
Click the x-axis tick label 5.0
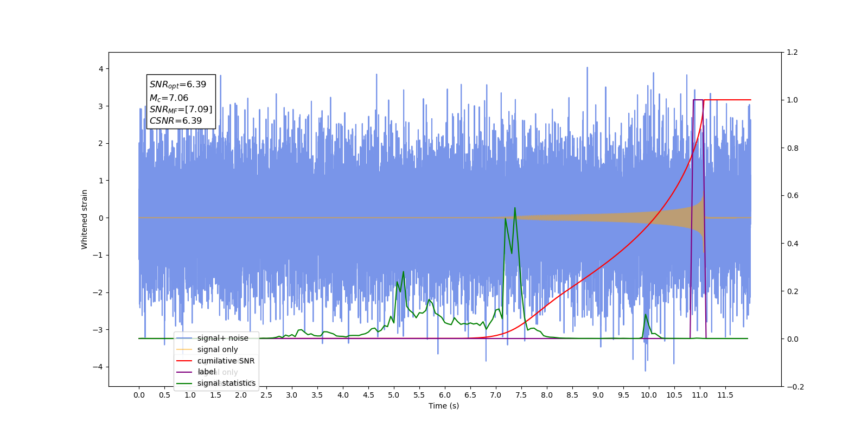pyautogui.click(x=394, y=395)
